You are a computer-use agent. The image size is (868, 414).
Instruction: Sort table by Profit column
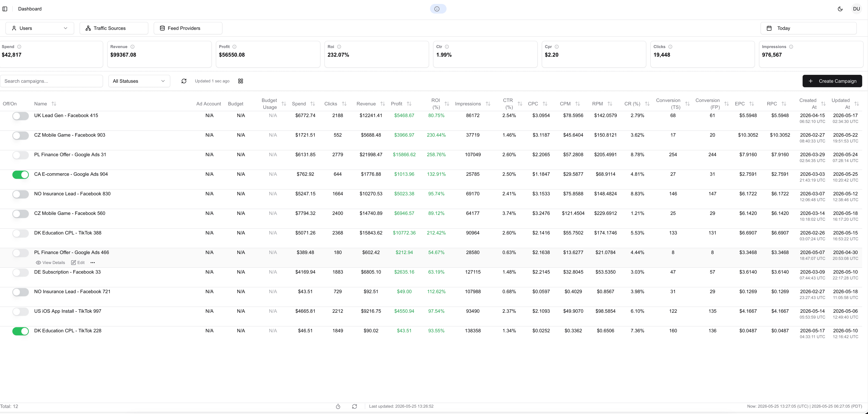click(x=409, y=104)
